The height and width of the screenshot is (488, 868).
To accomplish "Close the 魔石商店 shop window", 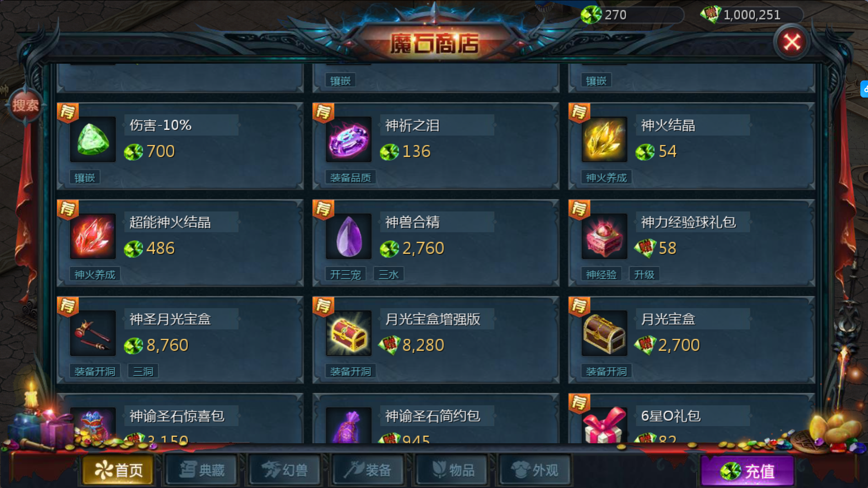I will point(792,42).
